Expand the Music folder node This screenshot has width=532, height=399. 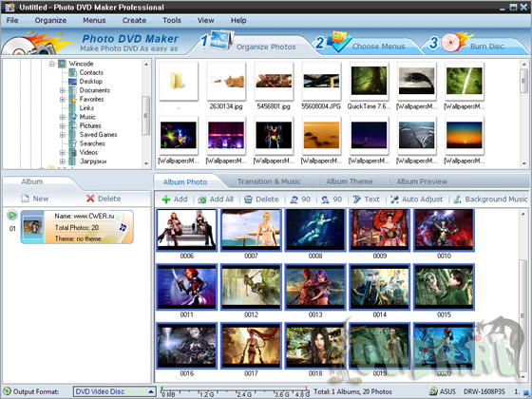pos(62,117)
